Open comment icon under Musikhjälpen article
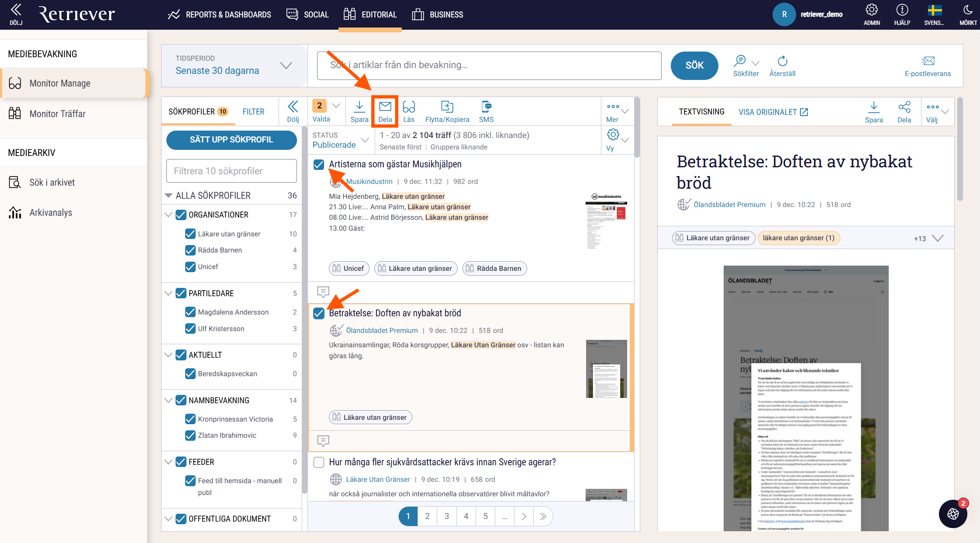This screenshot has width=980, height=543. pyautogui.click(x=323, y=292)
